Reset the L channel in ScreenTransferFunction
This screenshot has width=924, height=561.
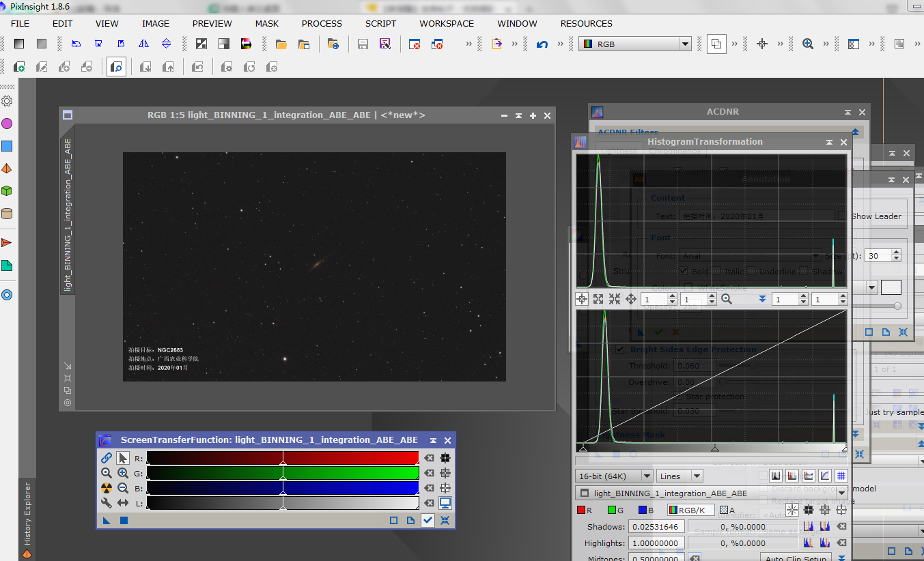429,503
